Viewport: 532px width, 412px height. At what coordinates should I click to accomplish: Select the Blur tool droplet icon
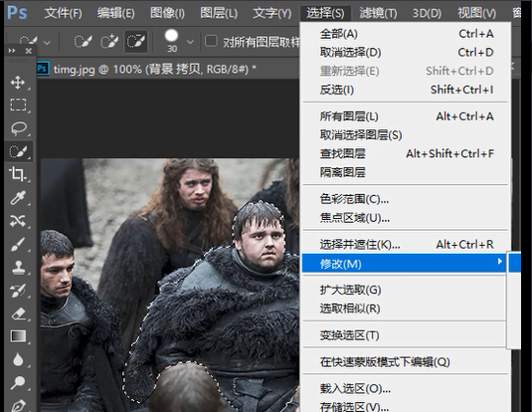[18, 359]
